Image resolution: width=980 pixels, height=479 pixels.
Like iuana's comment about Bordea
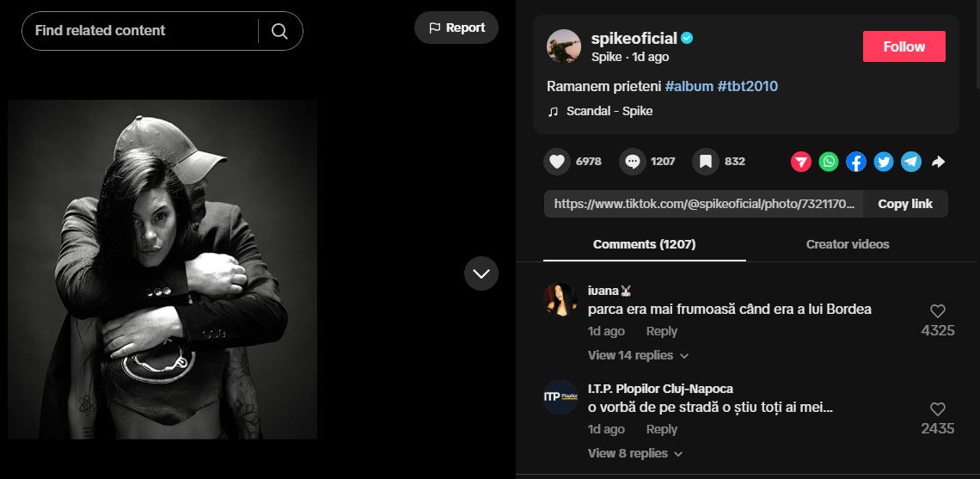pos(938,311)
